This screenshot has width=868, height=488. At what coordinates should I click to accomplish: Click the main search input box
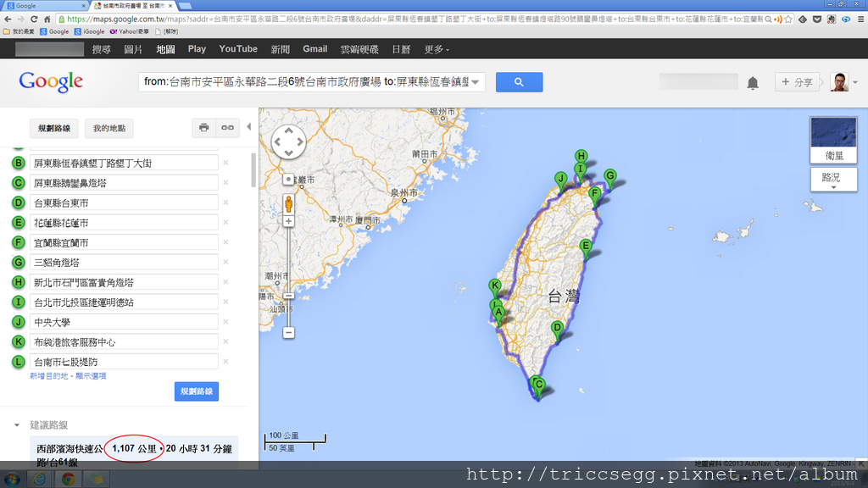coord(304,82)
